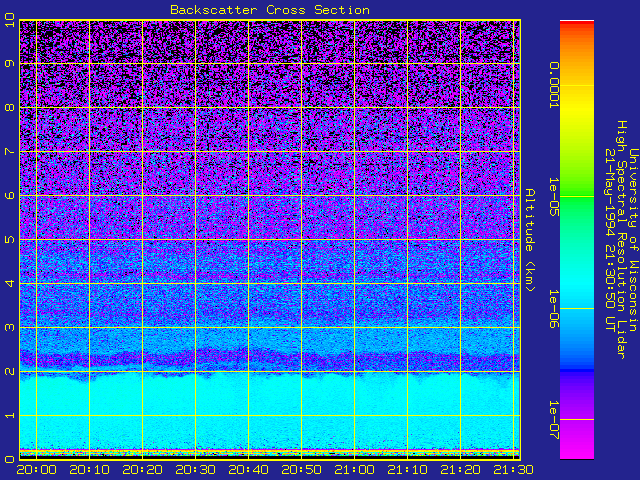Click the altitude label 2
Image resolution: width=640 pixels, height=480 pixels.
point(9,371)
